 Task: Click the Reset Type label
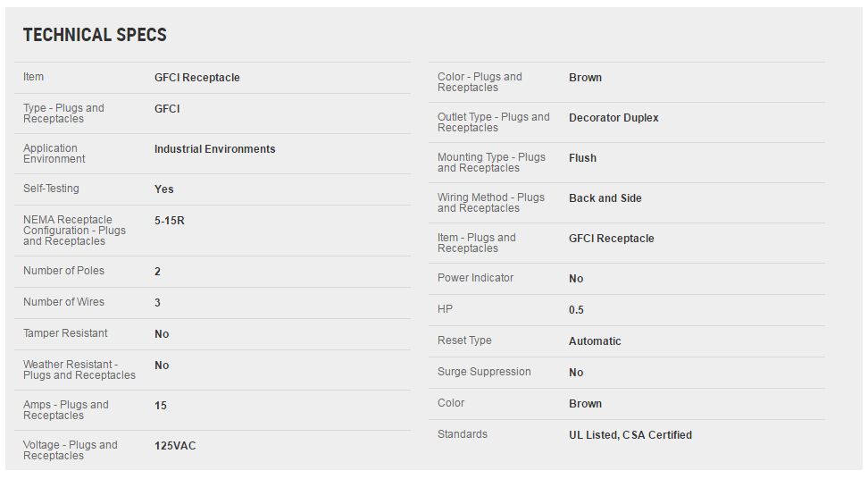tap(464, 340)
